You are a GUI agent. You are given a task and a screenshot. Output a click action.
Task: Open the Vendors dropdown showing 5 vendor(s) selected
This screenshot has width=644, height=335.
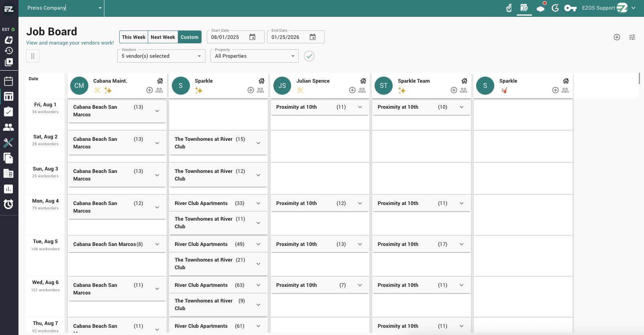pos(161,56)
